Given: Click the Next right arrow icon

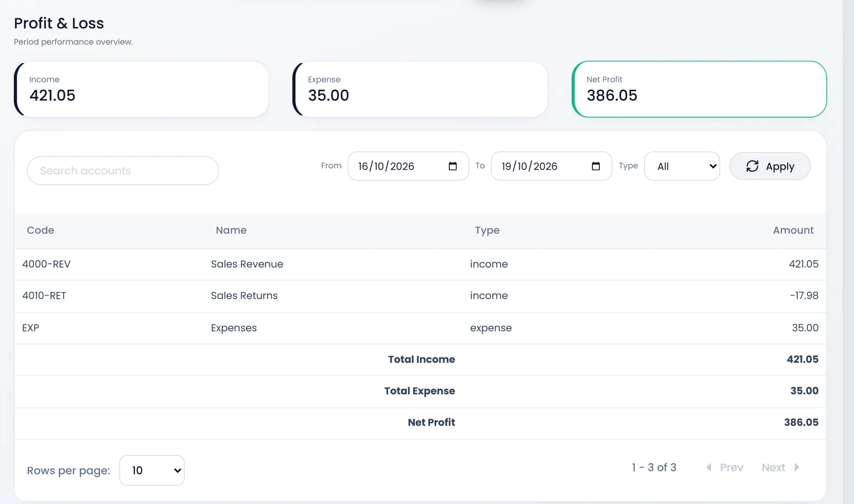Looking at the screenshot, I should [x=797, y=468].
